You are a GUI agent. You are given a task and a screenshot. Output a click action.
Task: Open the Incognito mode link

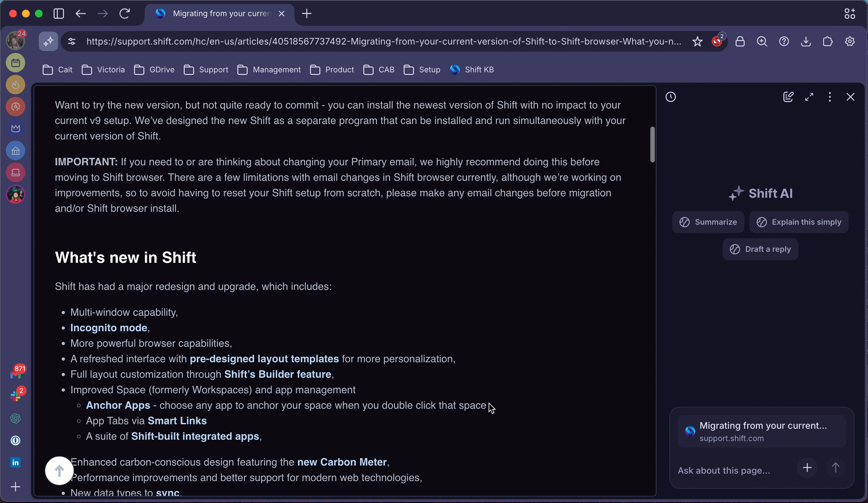click(x=109, y=328)
